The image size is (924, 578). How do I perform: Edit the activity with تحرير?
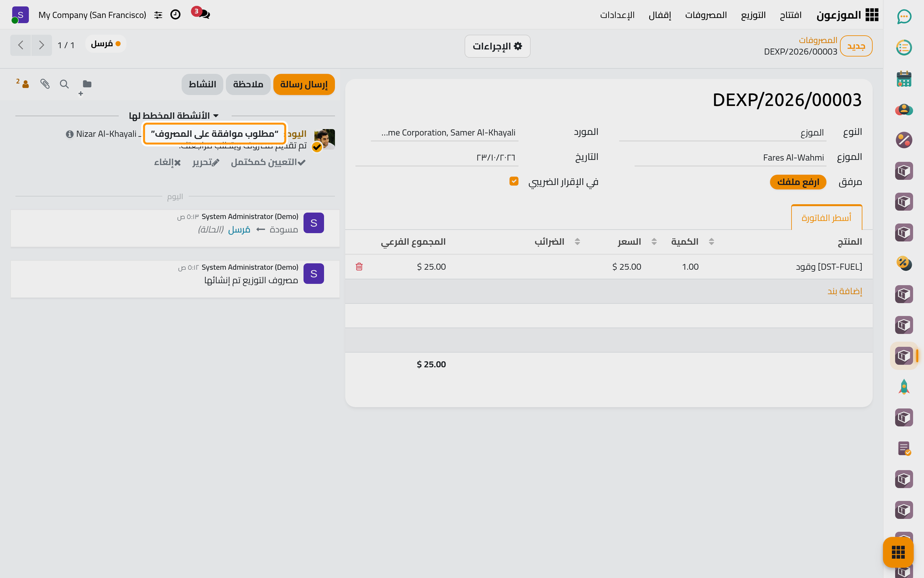[x=206, y=162]
